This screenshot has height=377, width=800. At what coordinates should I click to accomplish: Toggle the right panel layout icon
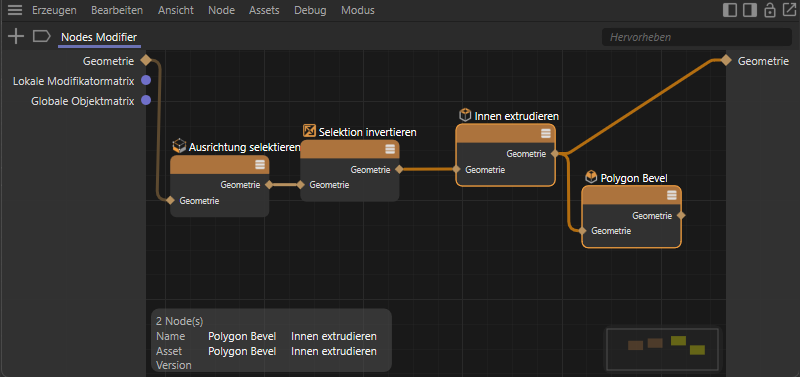point(749,10)
